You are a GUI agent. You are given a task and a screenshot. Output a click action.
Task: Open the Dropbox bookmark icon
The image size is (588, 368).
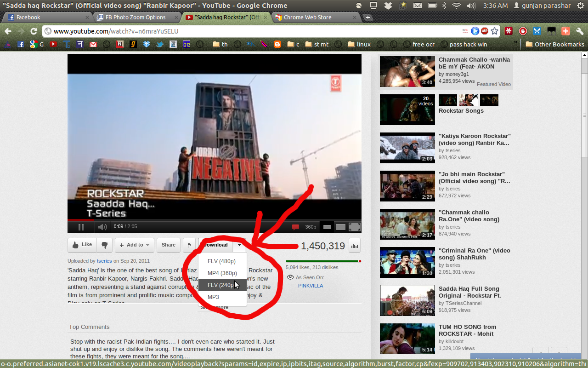pyautogui.click(x=147, y=45)
